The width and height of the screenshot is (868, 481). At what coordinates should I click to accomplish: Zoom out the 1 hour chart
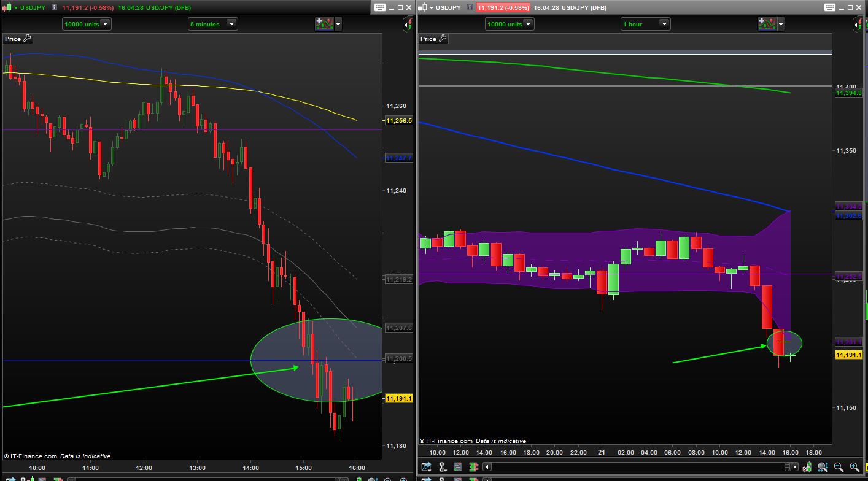coord(839,468)
